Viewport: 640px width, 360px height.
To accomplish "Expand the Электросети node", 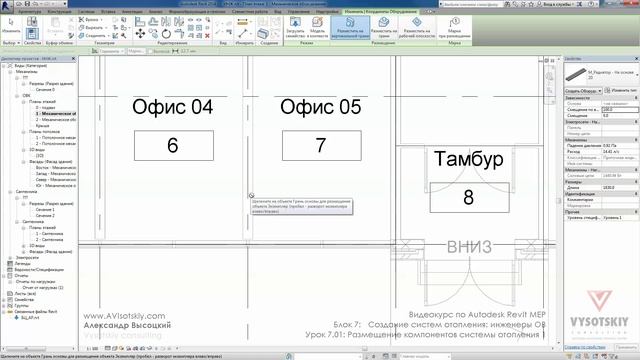I will coord(10,258).
